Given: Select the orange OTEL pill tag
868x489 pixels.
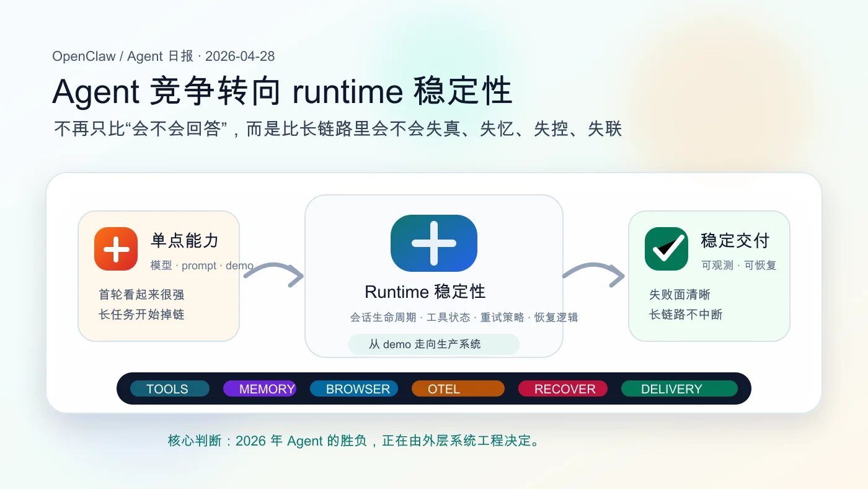Looking at the screenshot, I should point(458,389).
